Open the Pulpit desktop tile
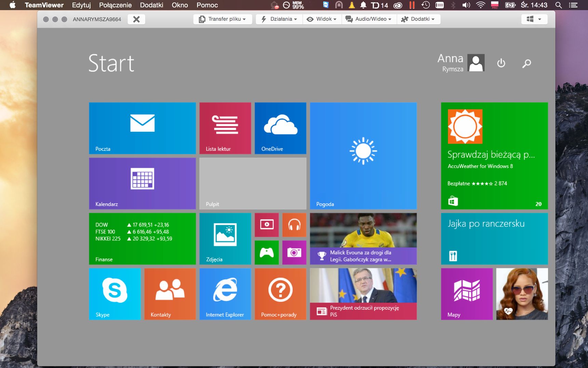 coord(253,183)
